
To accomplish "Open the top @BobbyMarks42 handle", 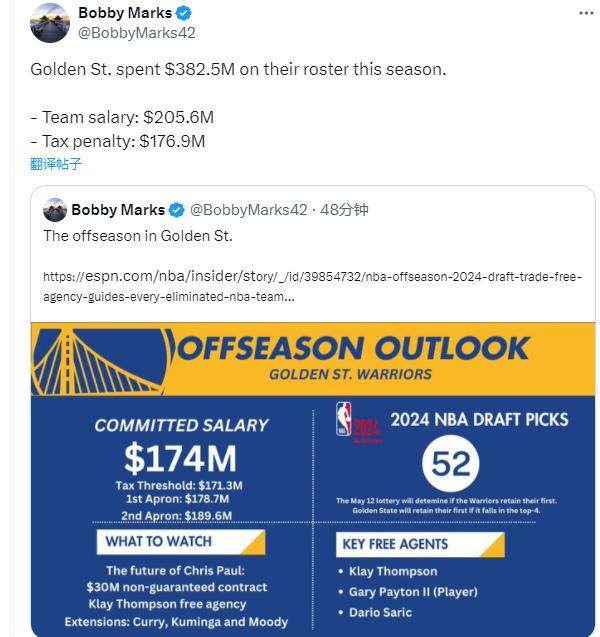I will [136, 33].
